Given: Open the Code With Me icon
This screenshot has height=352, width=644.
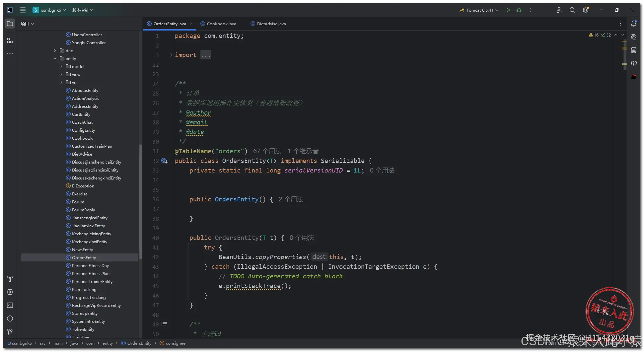Looking at the screenshot, I should click(559, 10).
